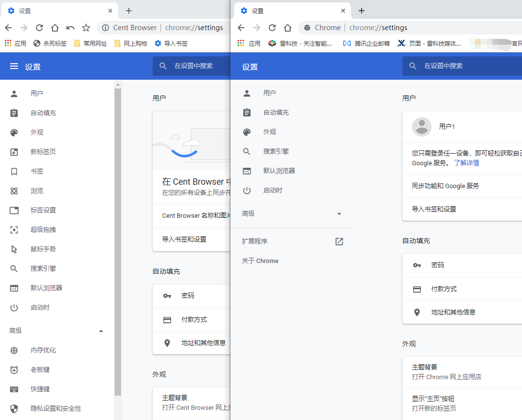
Task: Reload page in Cent Browser window
Action: point(39,28)
